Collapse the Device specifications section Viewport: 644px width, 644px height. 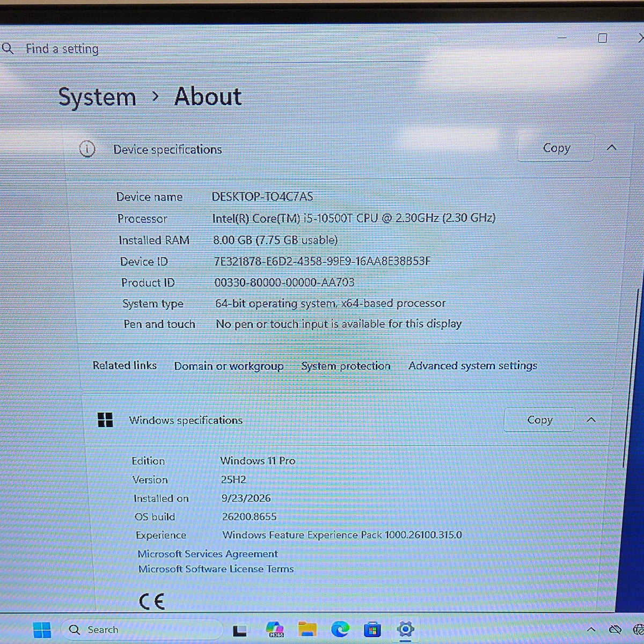click(x=611, y=148)
